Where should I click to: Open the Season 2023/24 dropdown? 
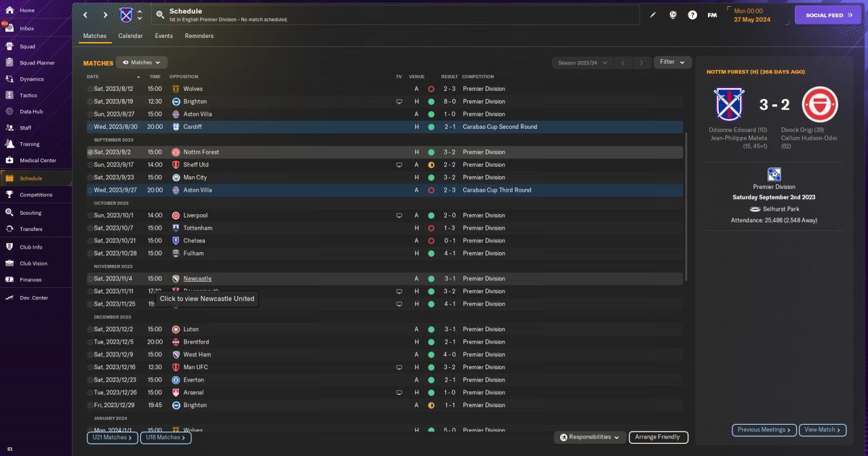click(583, 62)
